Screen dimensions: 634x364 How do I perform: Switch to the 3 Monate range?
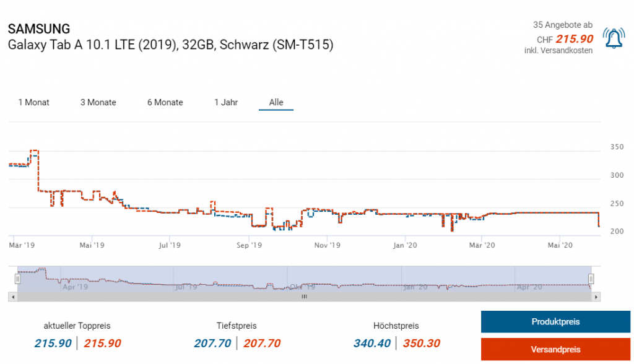click(98, 102)
